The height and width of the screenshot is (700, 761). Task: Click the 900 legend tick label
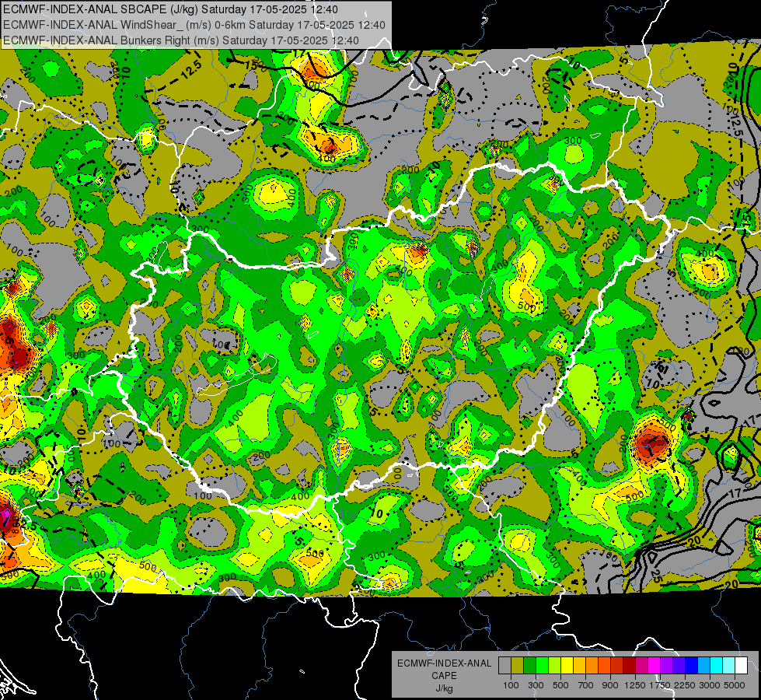[x=610, y=685]
